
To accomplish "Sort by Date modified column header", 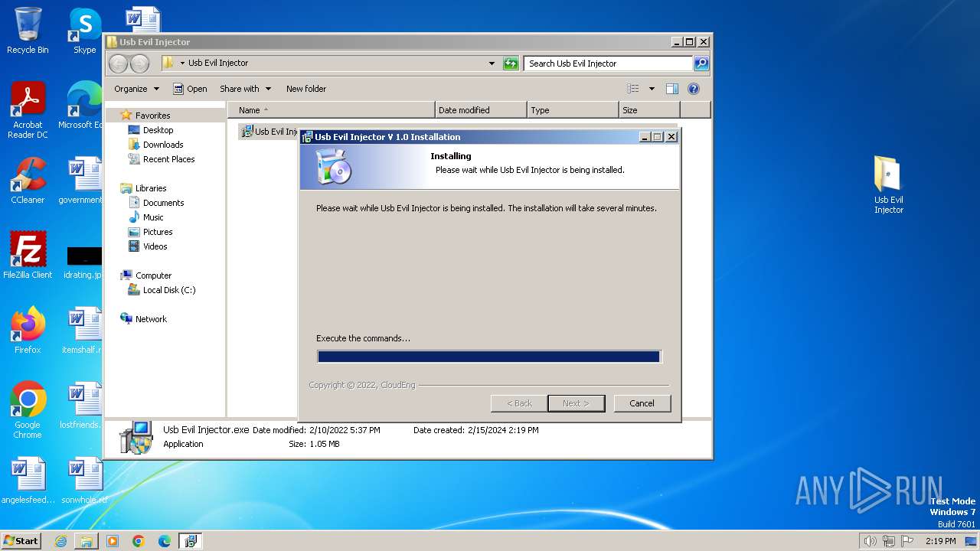I will click(481, 110).
